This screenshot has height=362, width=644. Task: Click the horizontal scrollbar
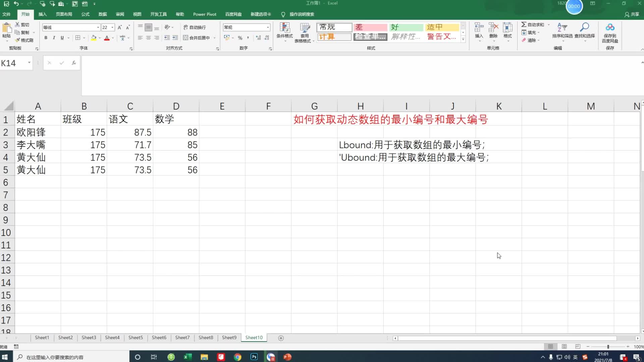507,338
